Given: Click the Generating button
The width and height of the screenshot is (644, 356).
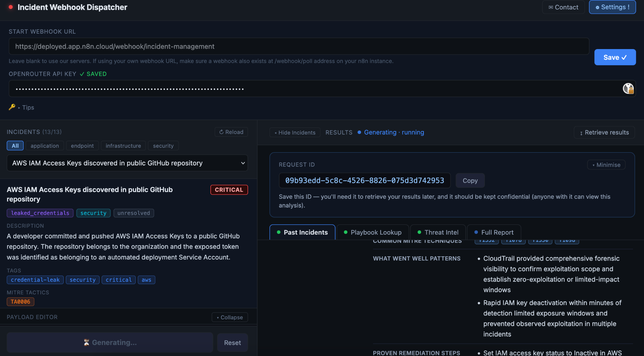Looking at the screenshot, I should coord(110,342).
